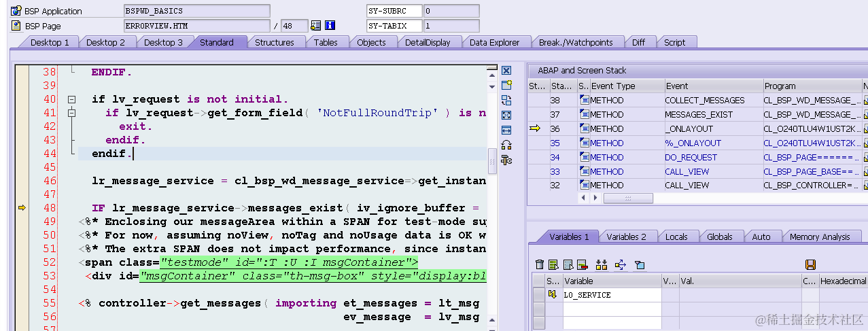Click the Event Type column header
Screen dimensions: 868x331
pyautogui.click(x=626, y=86)
